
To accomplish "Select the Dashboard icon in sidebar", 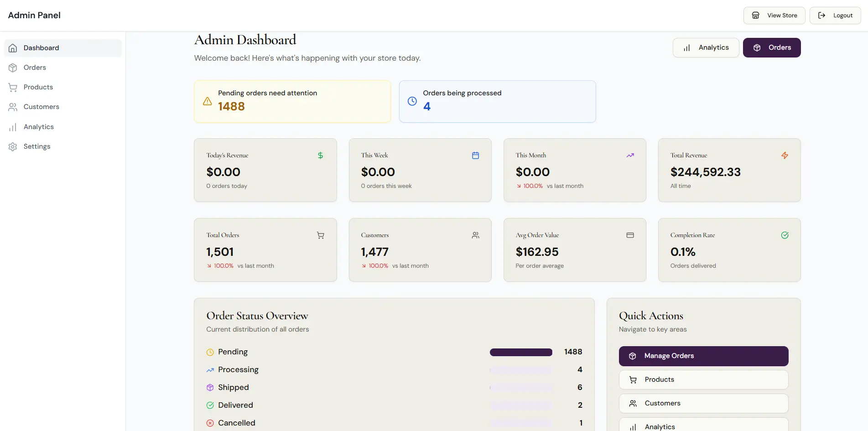I will pyautogui.click(x=13, y=48).
